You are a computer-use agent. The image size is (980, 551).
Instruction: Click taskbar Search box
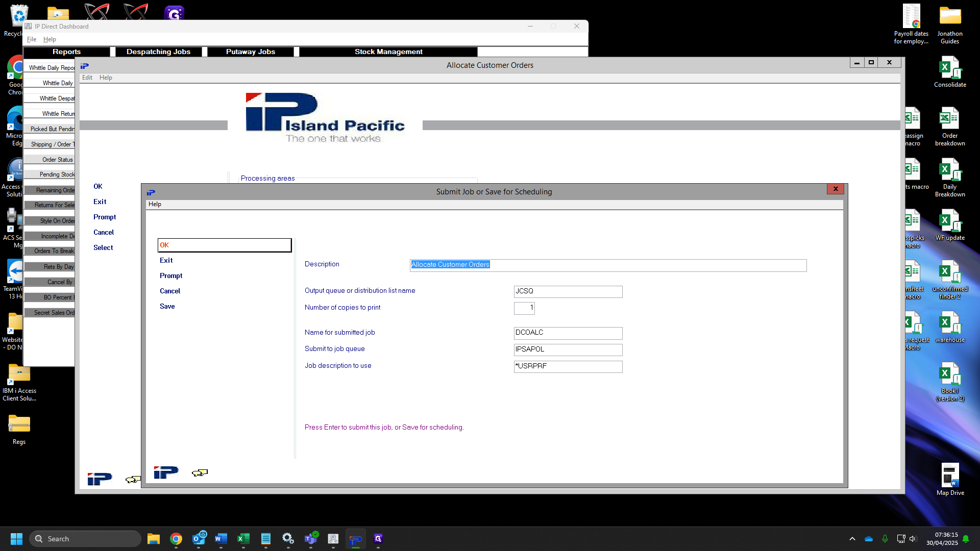pyautogui.click(x=85, y=539)
